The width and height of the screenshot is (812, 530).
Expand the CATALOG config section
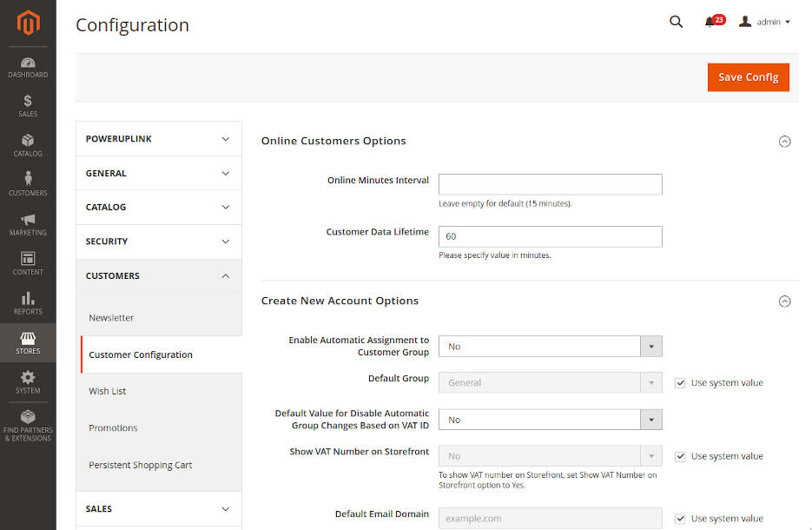[158, 208]
